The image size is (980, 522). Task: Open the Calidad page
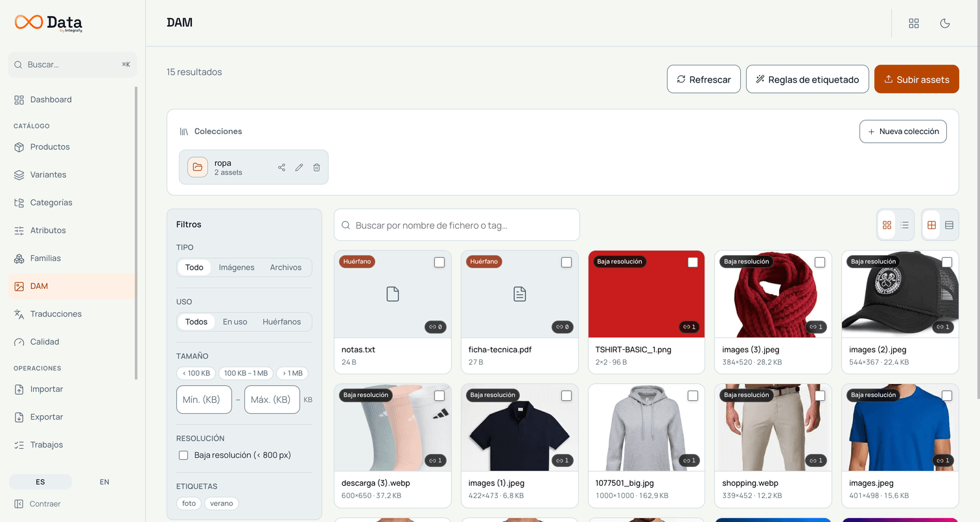(72, 342)
